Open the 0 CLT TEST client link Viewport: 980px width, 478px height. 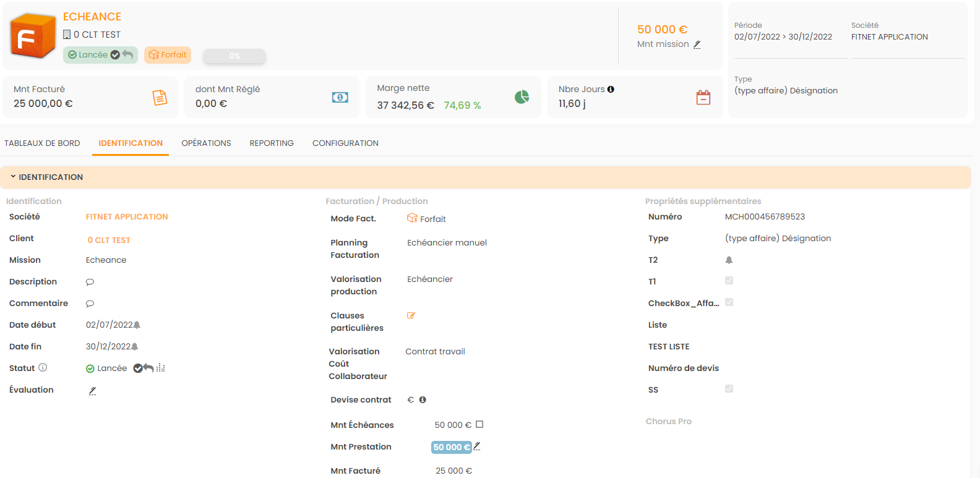click(109, 241)
